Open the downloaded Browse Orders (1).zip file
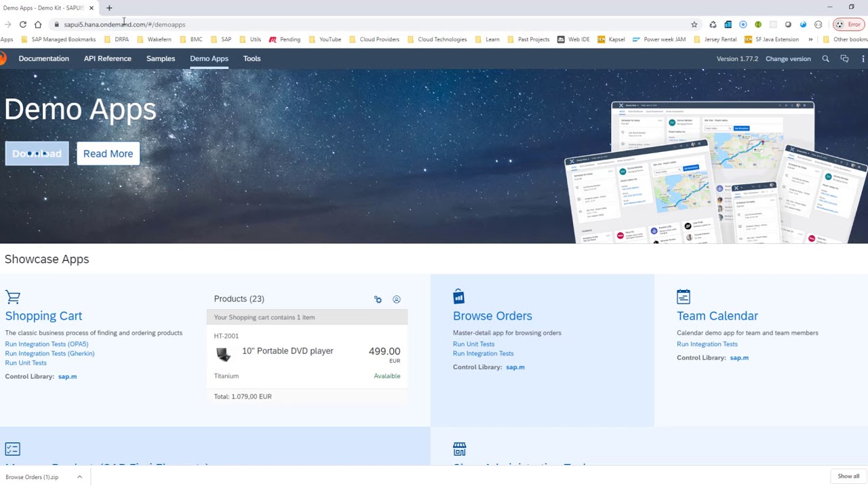Image resolution: width=868 pixels, height=488 pixels. [x=32, y=477]
